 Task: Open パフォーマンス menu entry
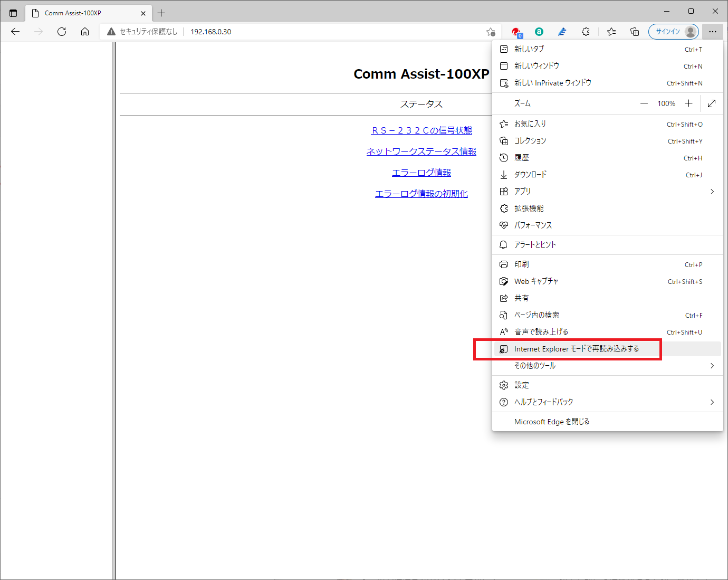(607, 225)
